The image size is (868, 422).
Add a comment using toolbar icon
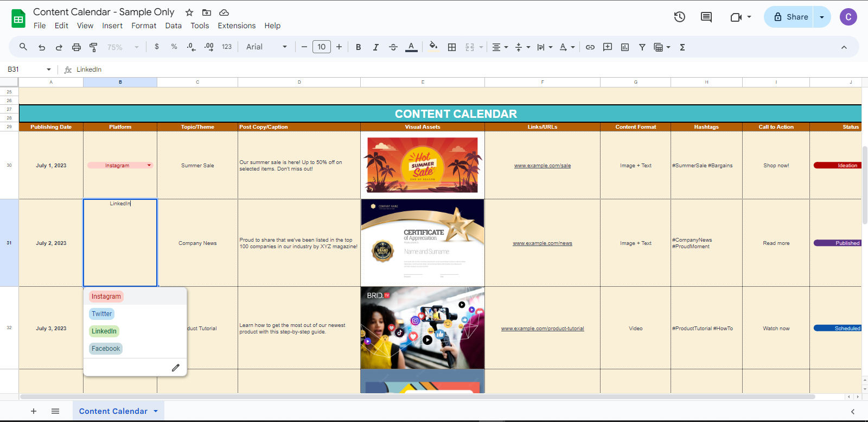608,47
